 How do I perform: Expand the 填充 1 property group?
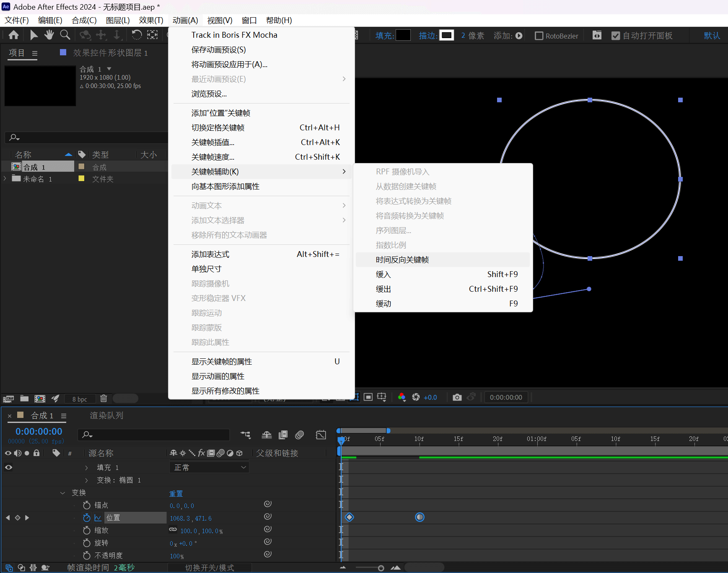click(87, 468)
